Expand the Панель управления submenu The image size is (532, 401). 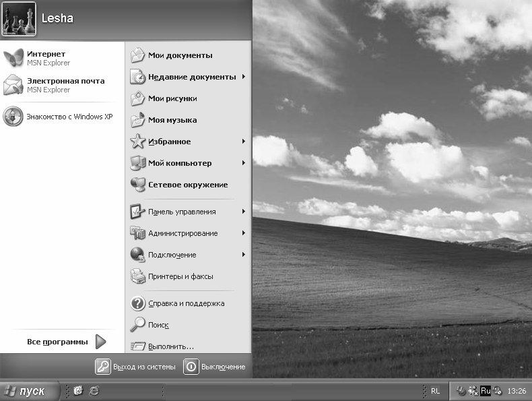pyautogui.click(x=182, y=212)
